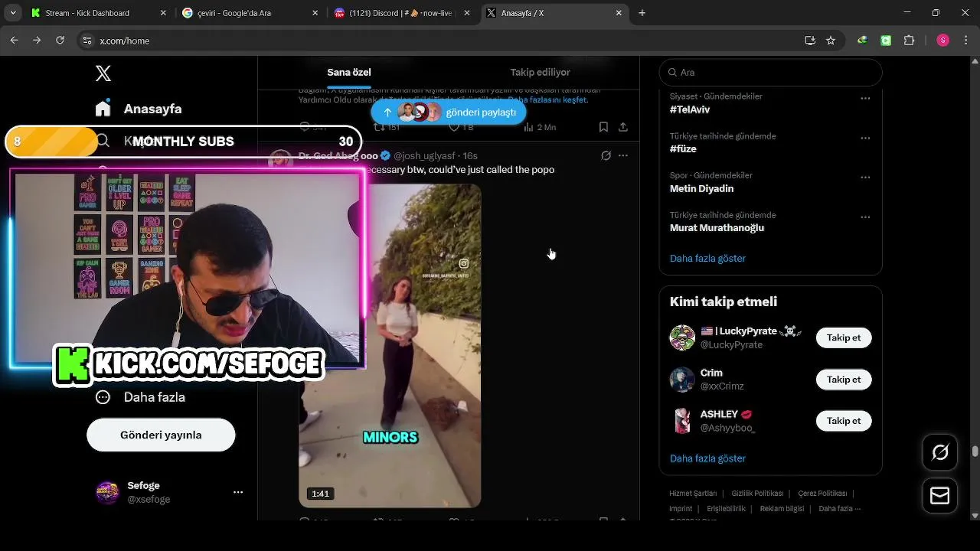980x551 pixels.
Task: Open the Daha fazla circle icon
Action: [x=103, y=397]
